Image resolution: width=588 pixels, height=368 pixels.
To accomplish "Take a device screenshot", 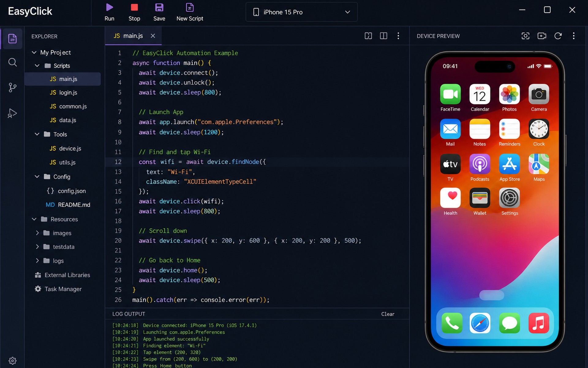I will [x=525, y=36].
